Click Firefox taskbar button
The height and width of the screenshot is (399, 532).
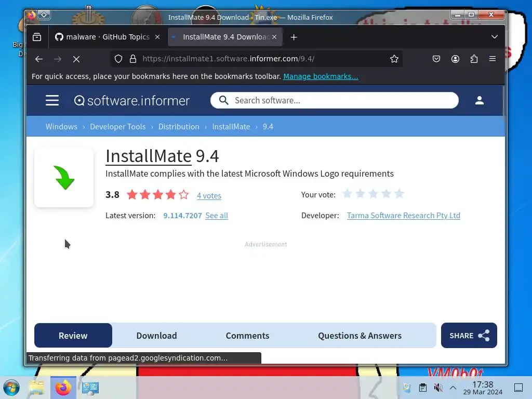click(x=63, y=388)
